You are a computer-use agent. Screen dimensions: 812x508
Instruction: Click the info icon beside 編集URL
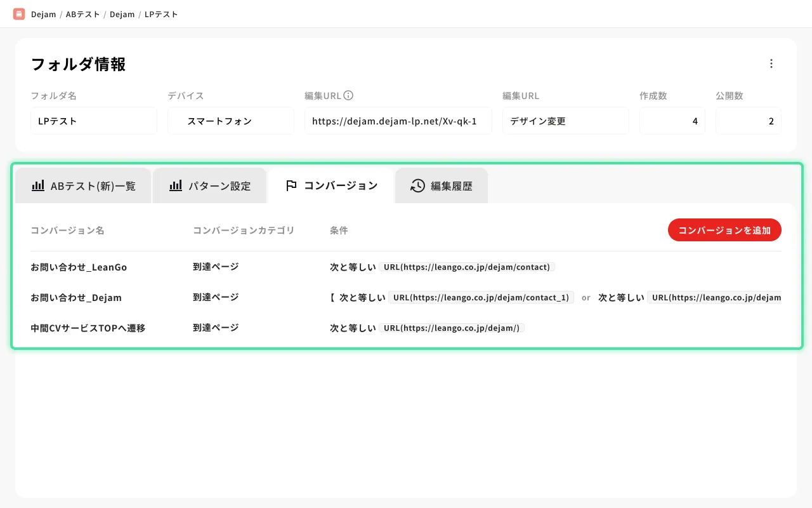pos(348,96)
